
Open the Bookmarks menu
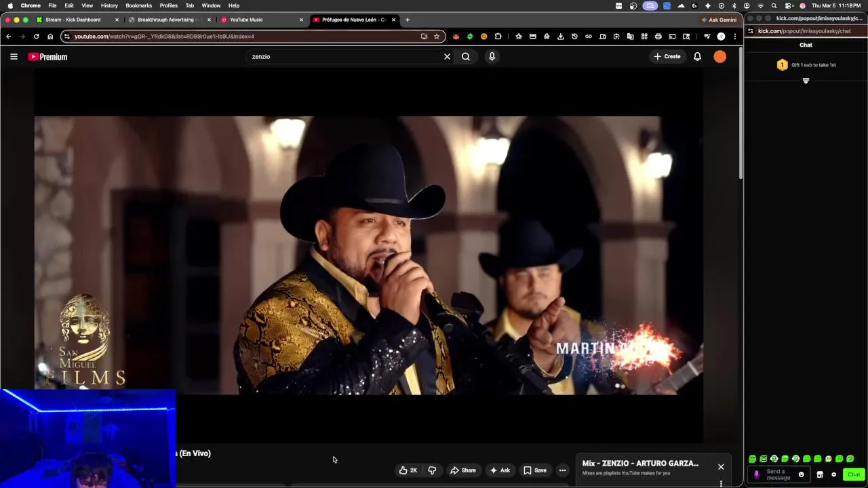point(138,5)
